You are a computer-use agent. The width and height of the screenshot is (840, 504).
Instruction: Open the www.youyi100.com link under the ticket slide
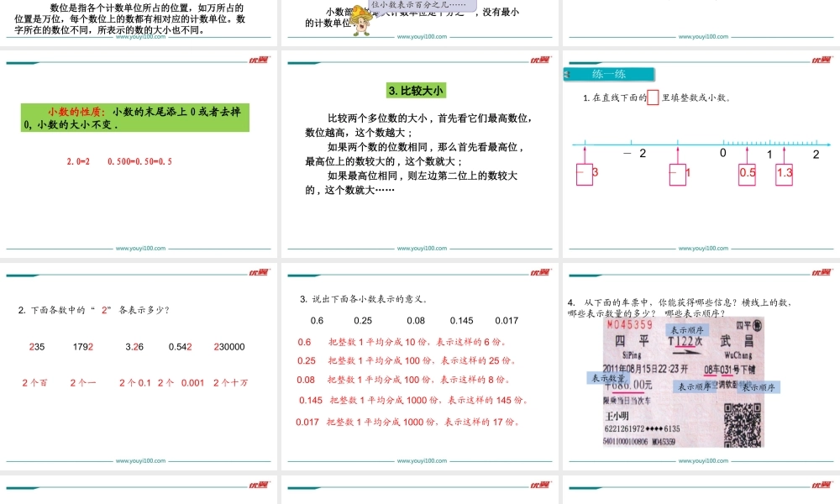(703, 459)
